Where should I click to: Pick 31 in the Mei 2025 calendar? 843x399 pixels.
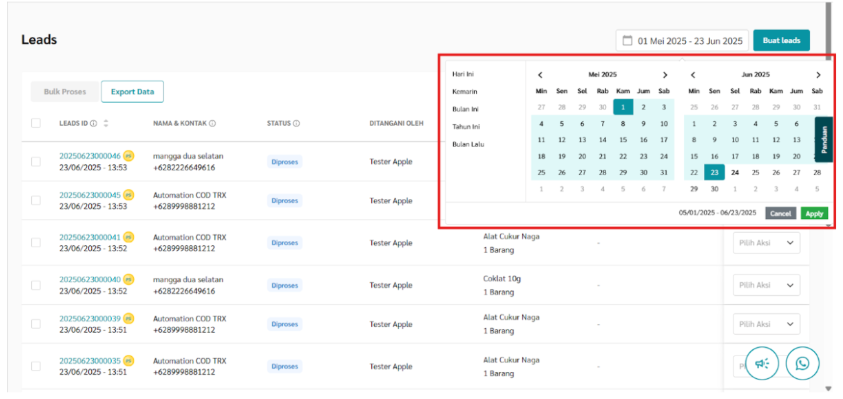[x=664, y=173]
